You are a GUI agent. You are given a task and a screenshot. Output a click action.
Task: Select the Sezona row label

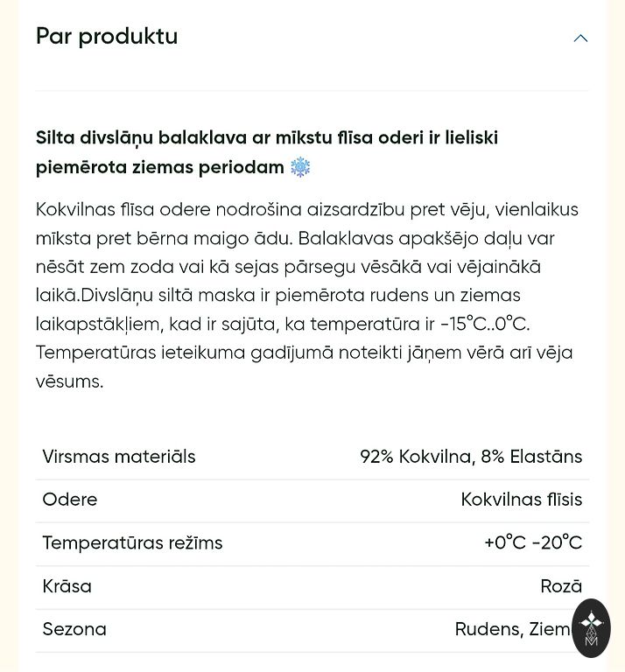[74, 629]
